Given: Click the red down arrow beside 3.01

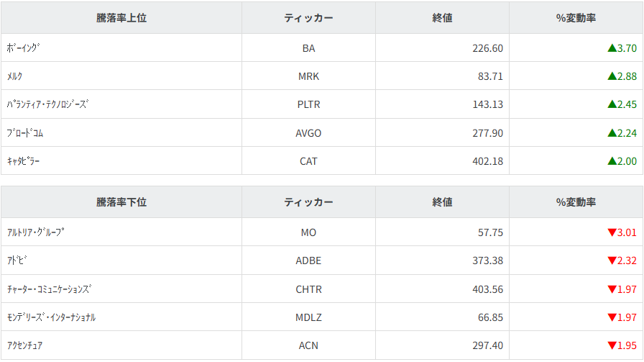Looking at the screenshot, I should pos(612,232).
